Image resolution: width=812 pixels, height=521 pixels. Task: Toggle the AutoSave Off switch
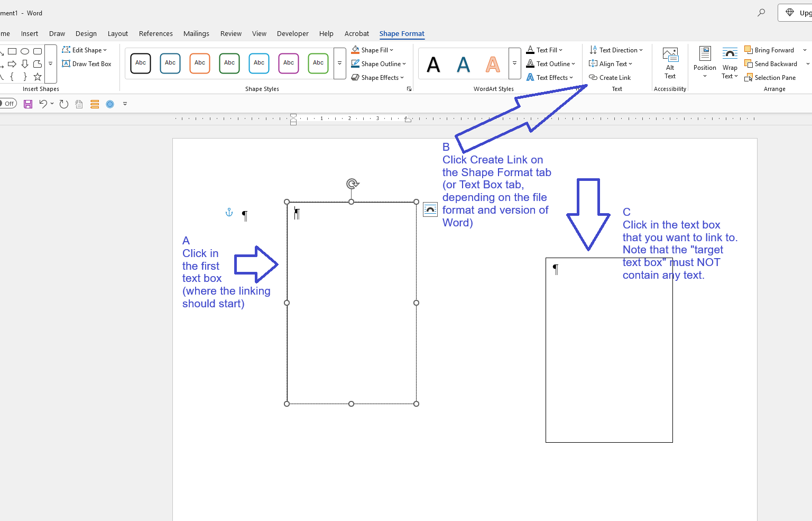point(8,104)
